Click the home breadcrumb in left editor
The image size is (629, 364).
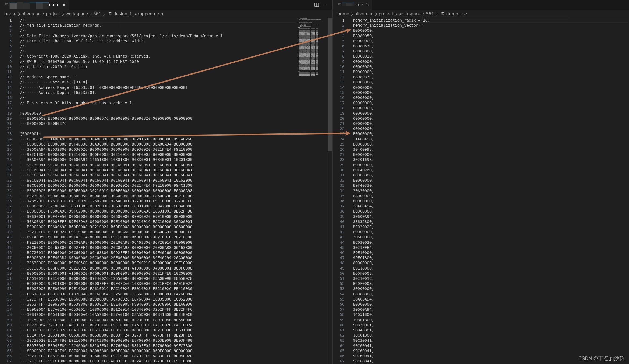coord(10,14)
